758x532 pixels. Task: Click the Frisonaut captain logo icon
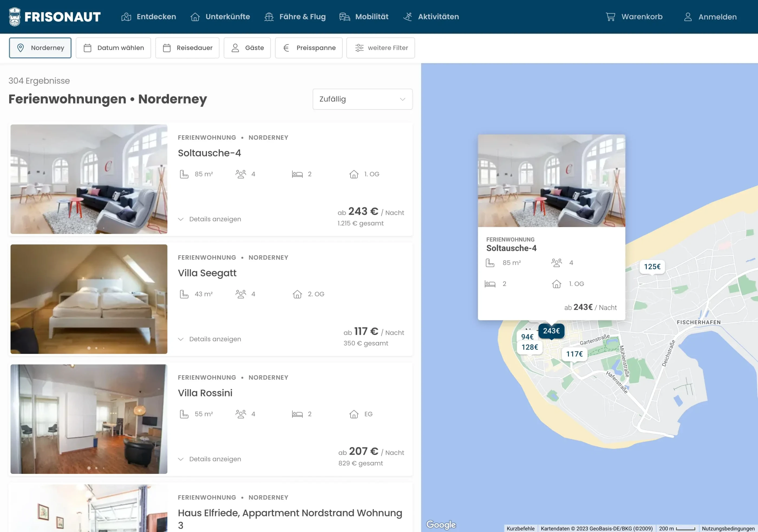pyautogui.click(x=15, y=17)
